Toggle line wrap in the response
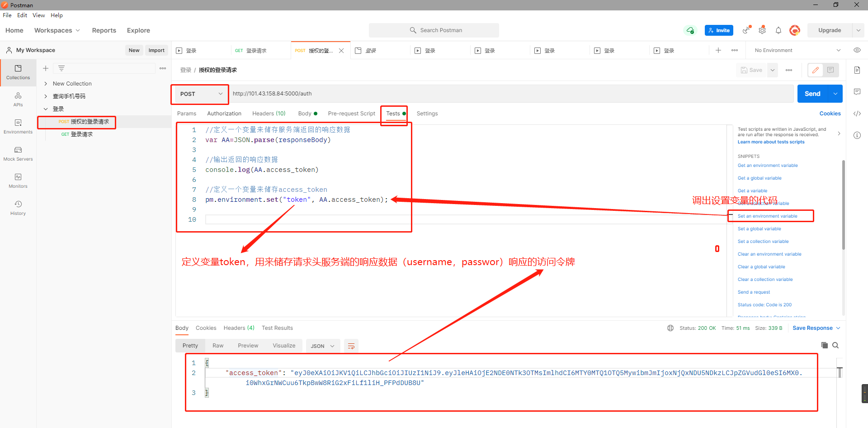Image resolution: width=868 pixels, height=428 pixels. click(351, 346)
